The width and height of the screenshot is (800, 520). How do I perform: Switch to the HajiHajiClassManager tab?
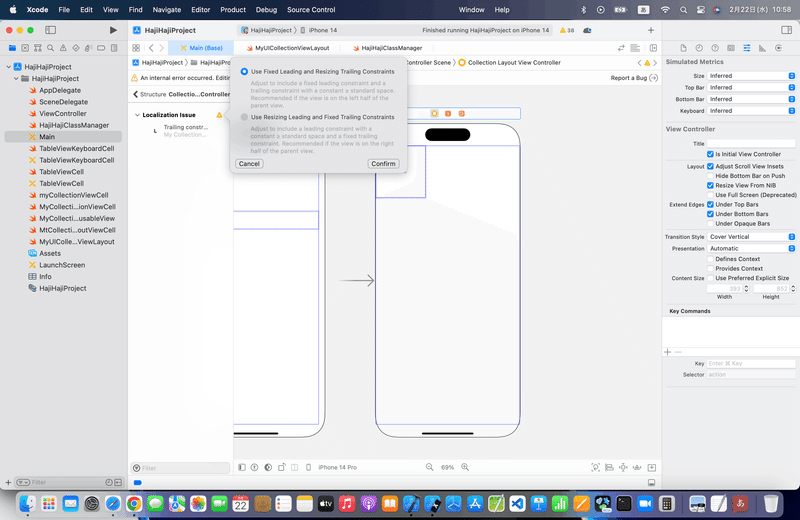pos(387,48)
